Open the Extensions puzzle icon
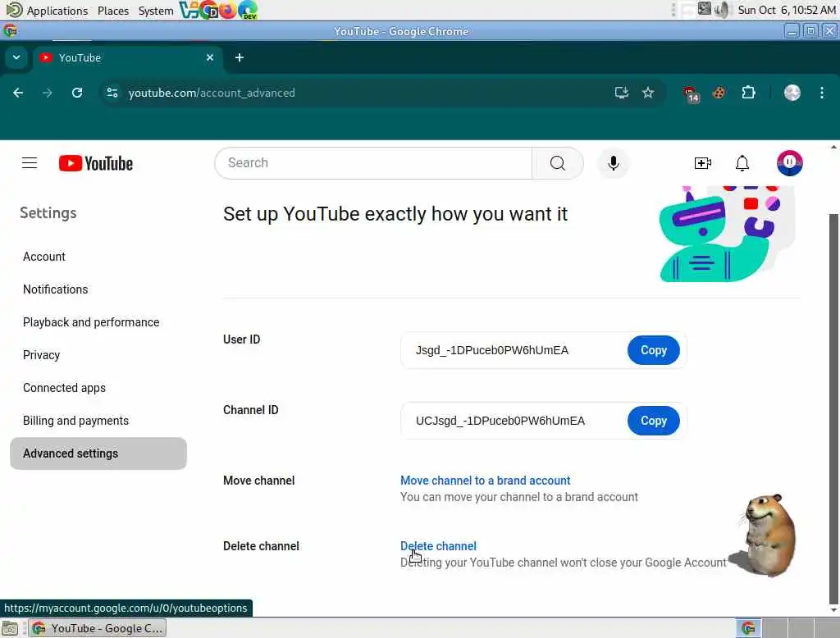The width and height of the screenshot is (840, 638). tap(748, 93)
